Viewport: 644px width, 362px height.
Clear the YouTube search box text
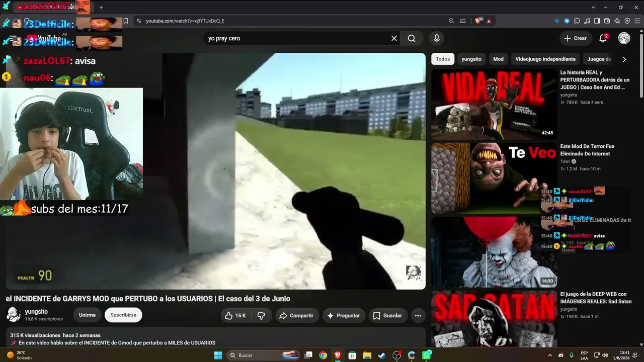click(x=394, y=38)
